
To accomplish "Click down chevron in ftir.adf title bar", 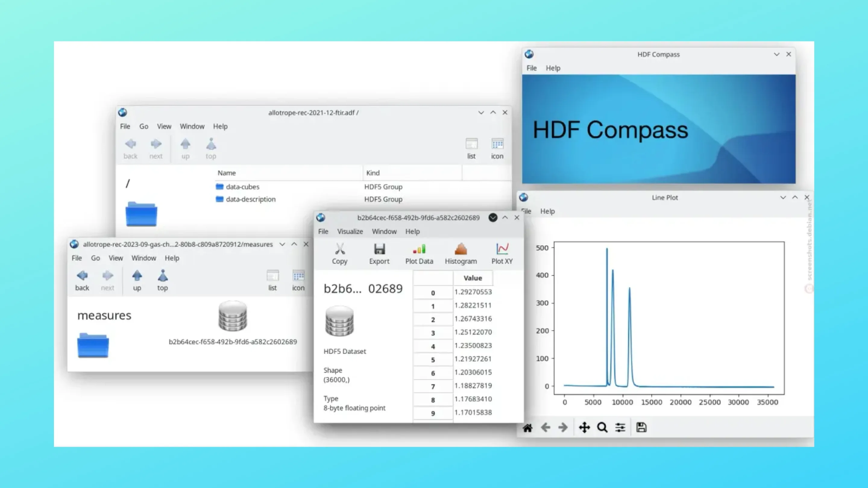I will [x=481, y=112].
